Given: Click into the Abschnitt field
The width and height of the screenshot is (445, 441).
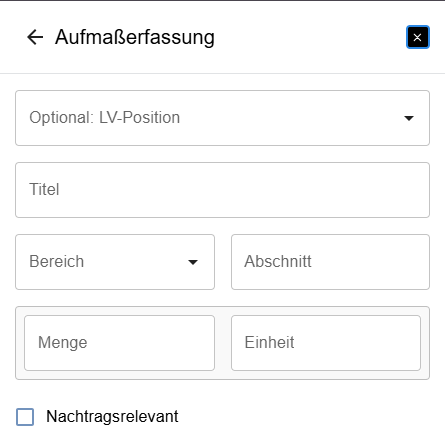Looking at the screenshot, I should 330,262.
